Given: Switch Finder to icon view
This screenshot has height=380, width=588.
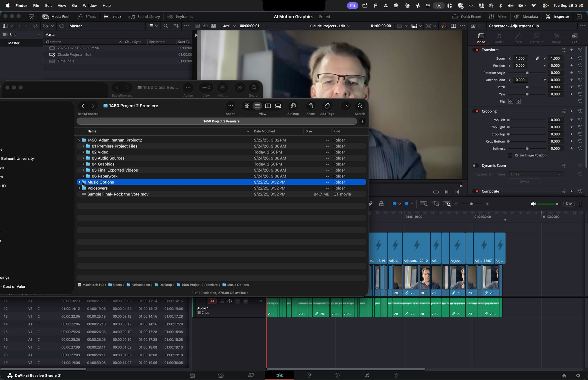Looking at the screenshot, I should (x=247, y=106).
